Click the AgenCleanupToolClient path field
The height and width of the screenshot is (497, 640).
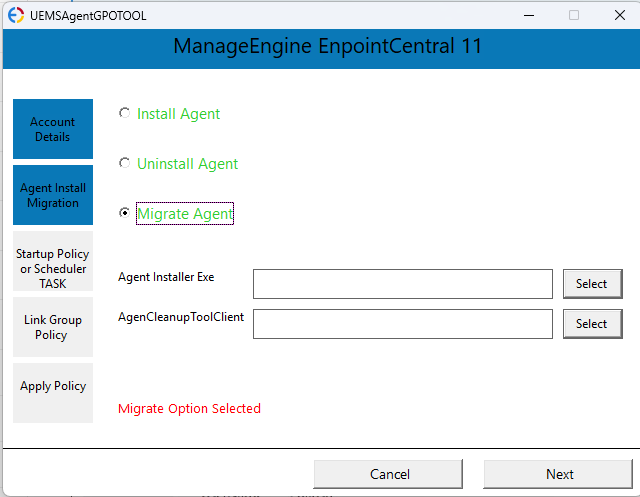click(x=403, y=324)
